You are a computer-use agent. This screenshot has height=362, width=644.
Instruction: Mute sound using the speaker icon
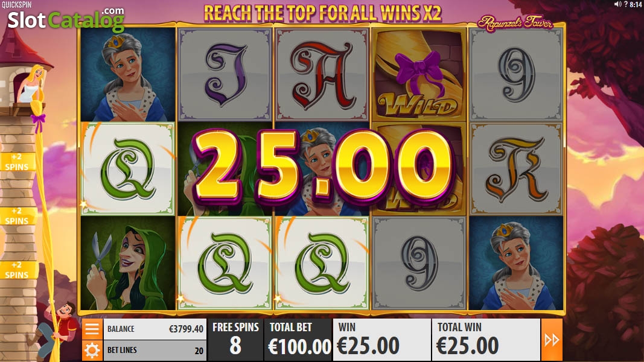point(617,4)
